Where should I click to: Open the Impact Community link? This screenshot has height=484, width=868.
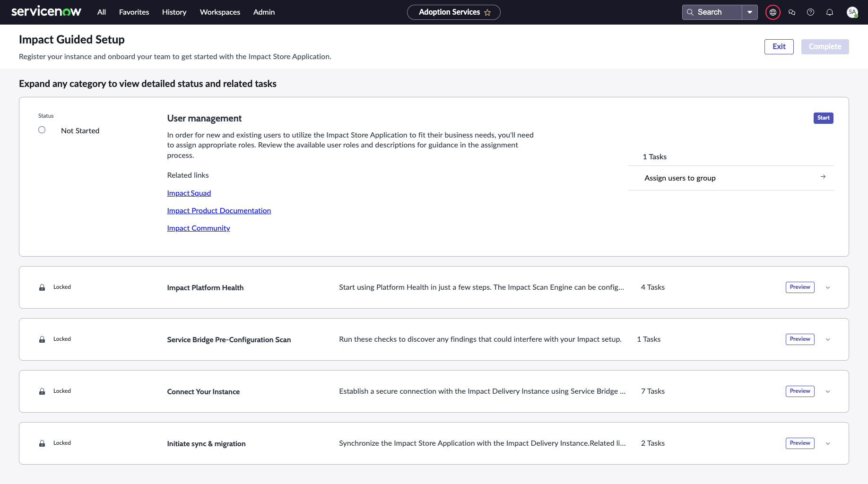199,228
